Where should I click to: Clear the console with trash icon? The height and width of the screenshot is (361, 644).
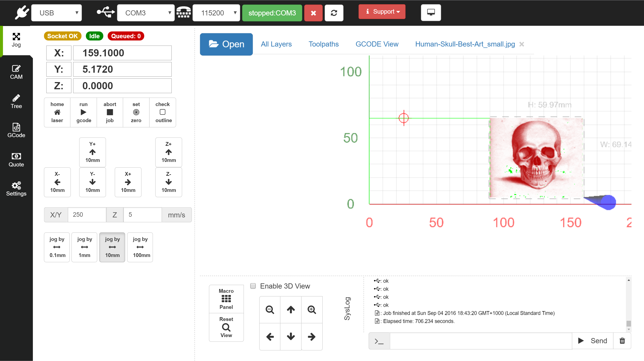tap(622, 340)
